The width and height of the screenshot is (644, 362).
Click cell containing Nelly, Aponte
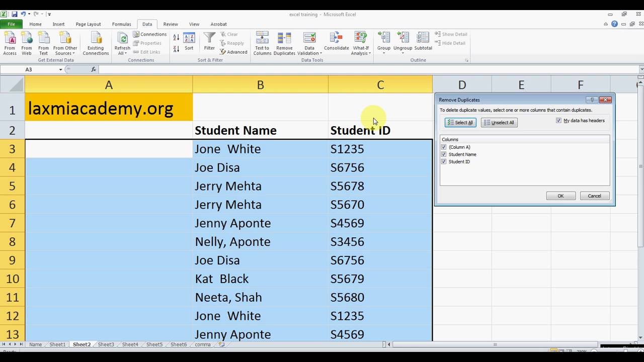[260, 242]
